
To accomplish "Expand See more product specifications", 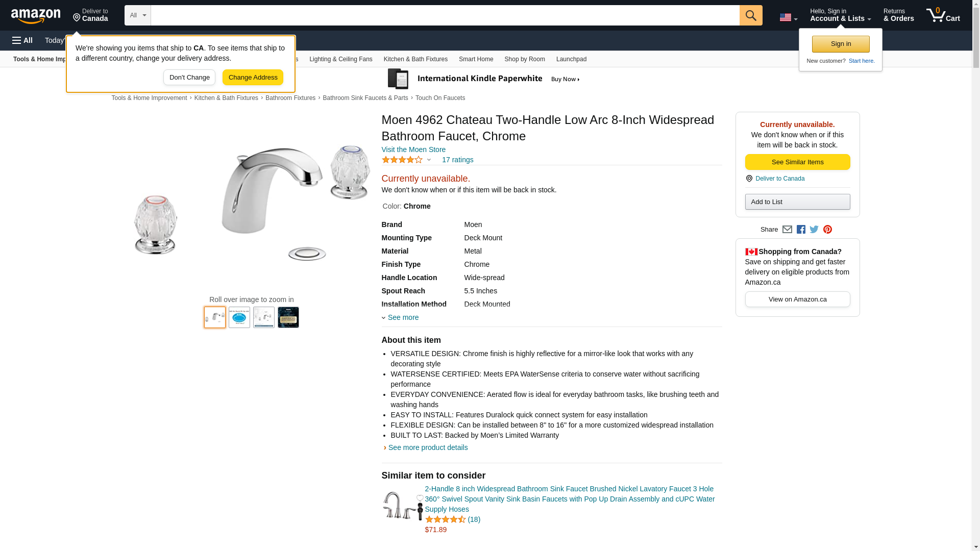I will 402,317.
